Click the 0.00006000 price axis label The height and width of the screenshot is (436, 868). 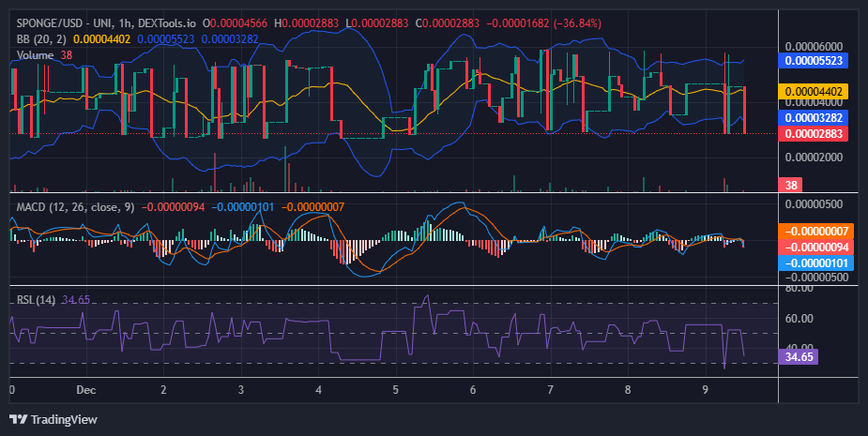click(x=814, y=47)
